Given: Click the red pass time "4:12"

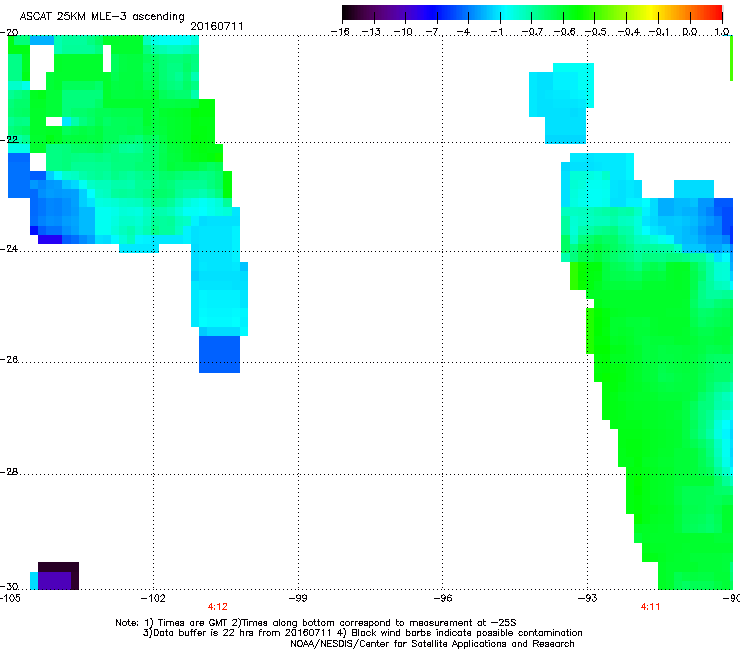Looking at the screenshot, I should [218, 607].
